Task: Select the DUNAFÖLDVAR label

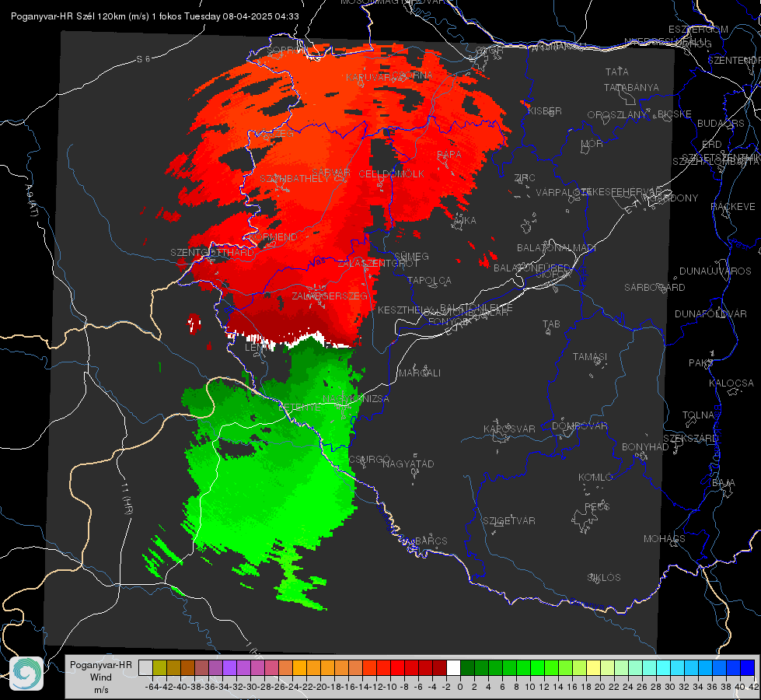Action: tap(710, 313)
